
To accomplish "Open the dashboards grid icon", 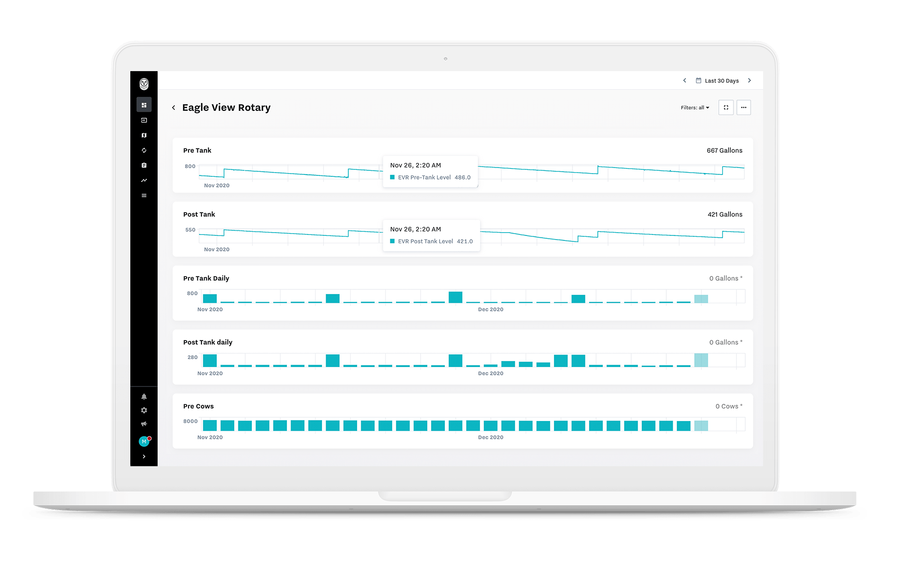I will (144, 105).
